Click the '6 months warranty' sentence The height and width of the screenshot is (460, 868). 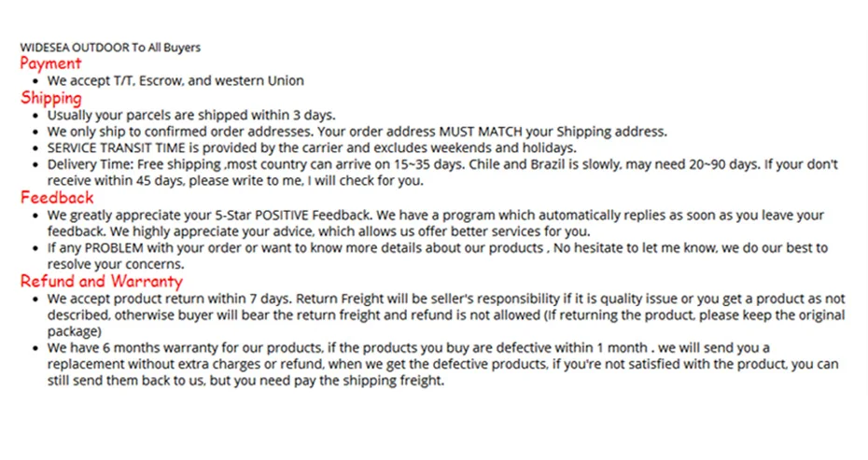(x=409, y=348)
